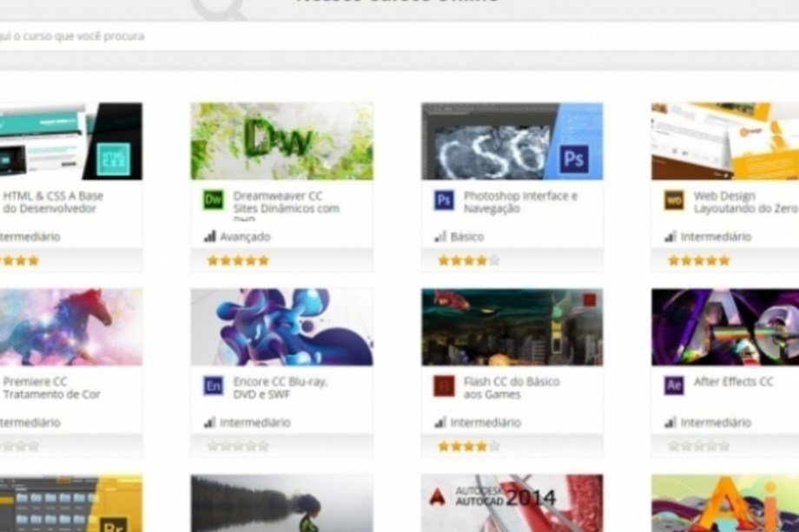The image size is (799, 532).
Task: Open "Web Design Layoutando do Zero" course title
Action: [745, 202]
